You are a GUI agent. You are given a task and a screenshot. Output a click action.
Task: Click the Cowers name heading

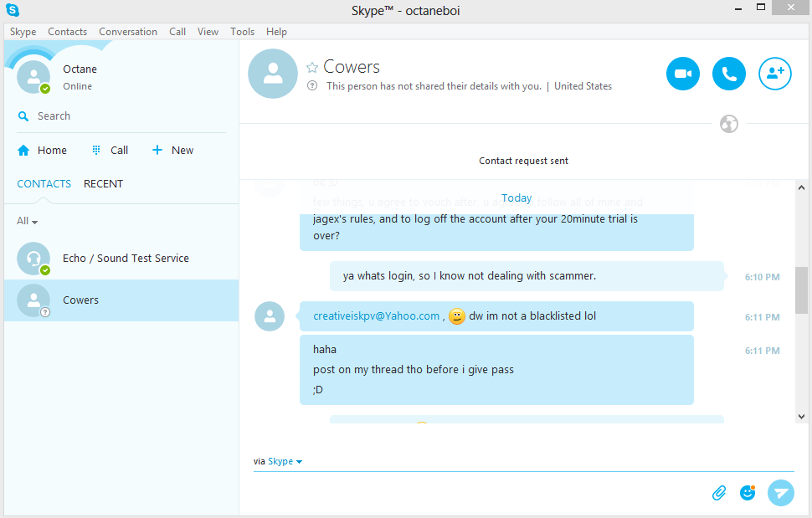point(351,67)
